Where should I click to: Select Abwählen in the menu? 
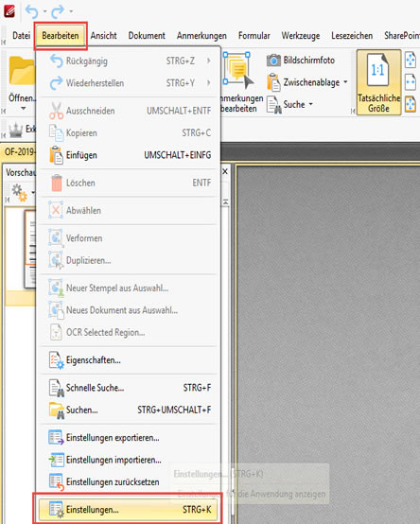[x=129, y=211]
